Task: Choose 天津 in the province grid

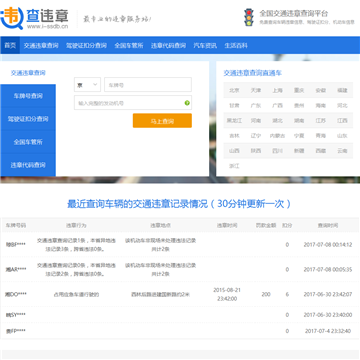Action: click(256, 90)
